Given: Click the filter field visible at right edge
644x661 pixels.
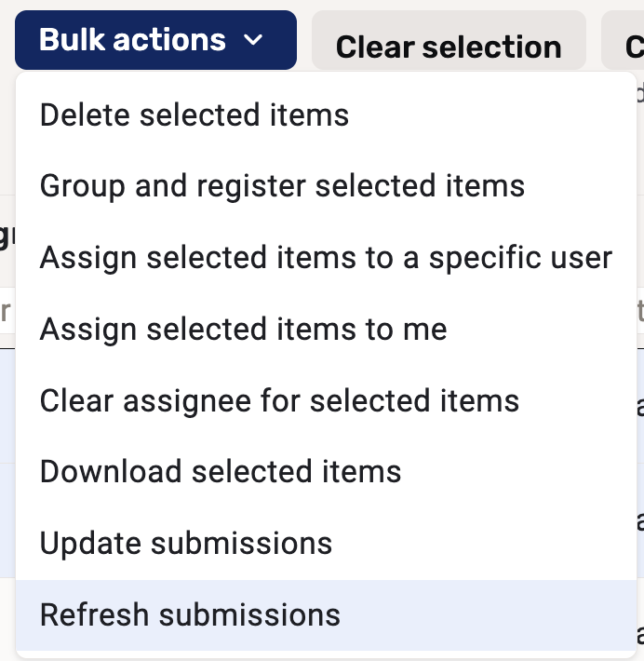Looking at the screenshot, I should point(638,312).
